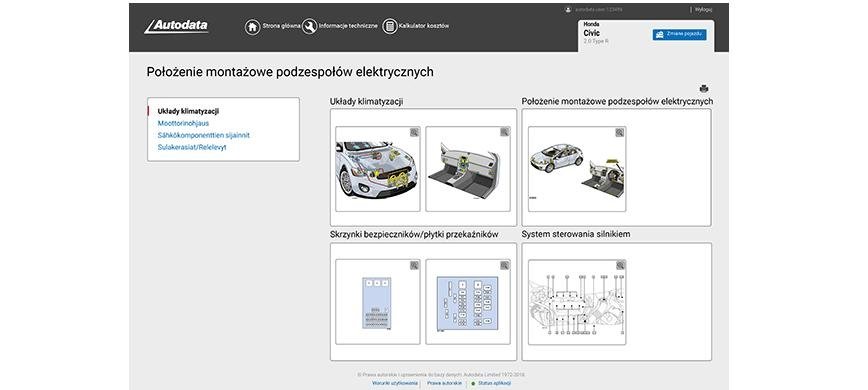Click the autodata user name text
Viewport: 868px width, 390px height.
click(x=598, y=9)
